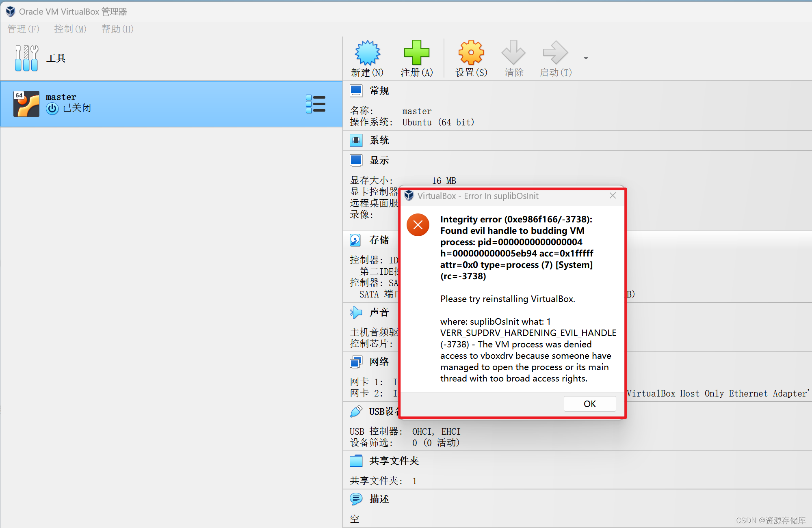Click the red error icon in dialog

(x=418, y=225)
